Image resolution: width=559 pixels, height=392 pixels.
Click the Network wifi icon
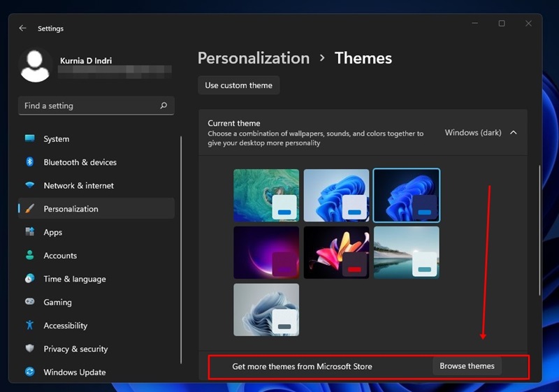pos(29,185)
